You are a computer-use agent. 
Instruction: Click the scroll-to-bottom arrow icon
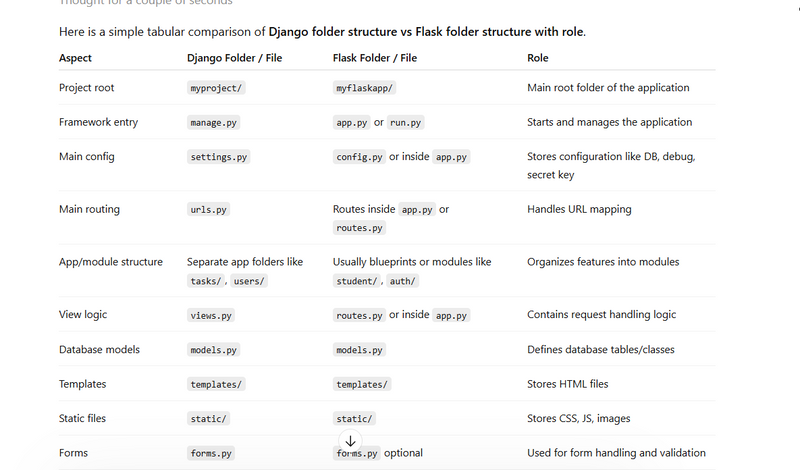(x=350, y=441)
